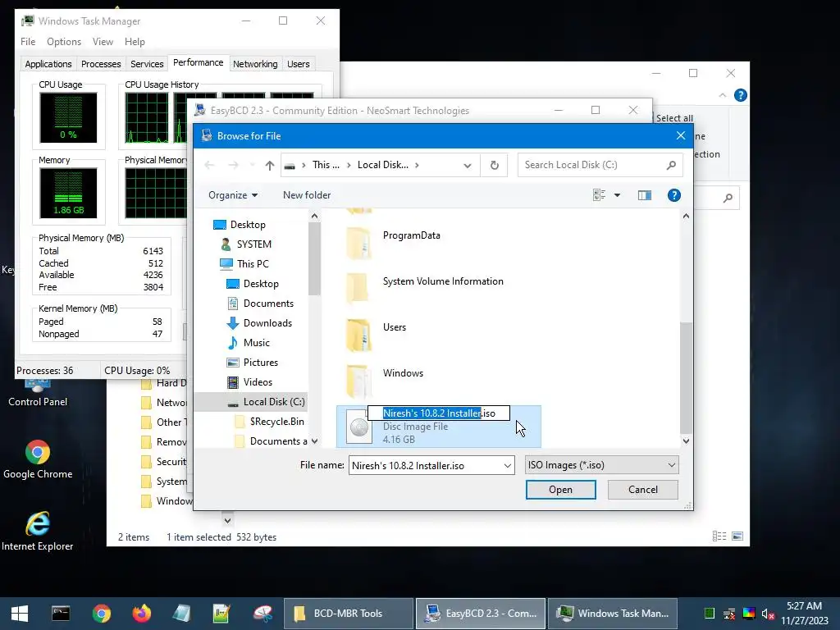Click the taskbar clock
The image size is (840, 630).
pos(804,614)
